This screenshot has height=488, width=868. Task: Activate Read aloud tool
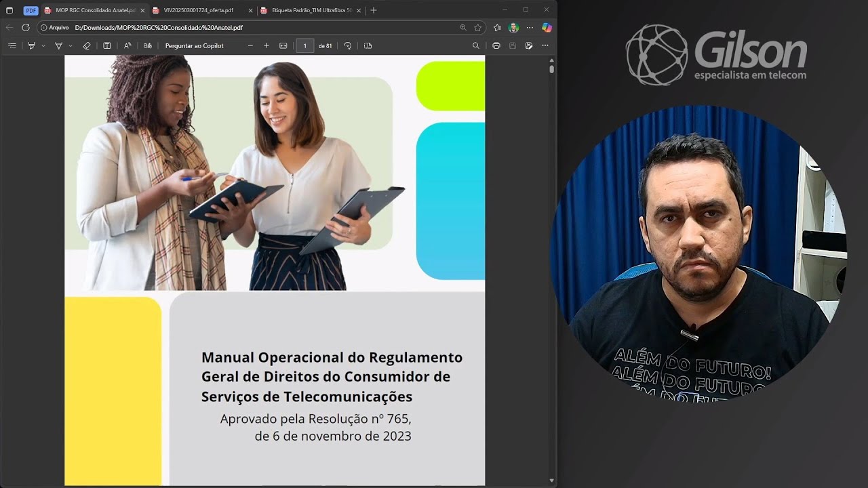click(x=127, y=45)
